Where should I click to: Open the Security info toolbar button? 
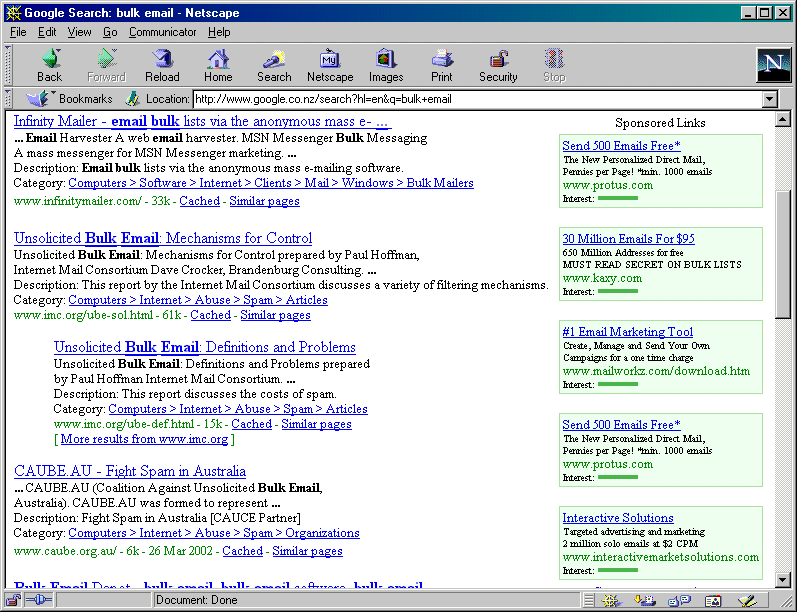click(x=498, y=65)
